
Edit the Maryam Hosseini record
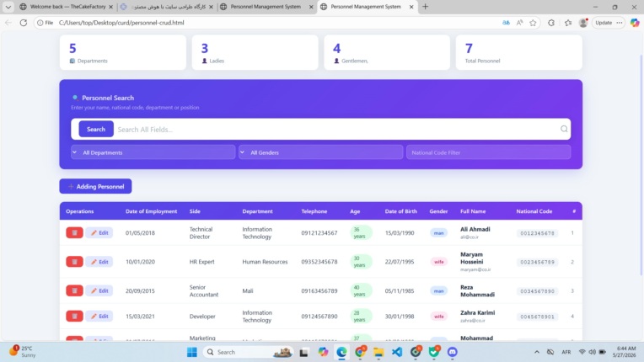click(99, 262)
